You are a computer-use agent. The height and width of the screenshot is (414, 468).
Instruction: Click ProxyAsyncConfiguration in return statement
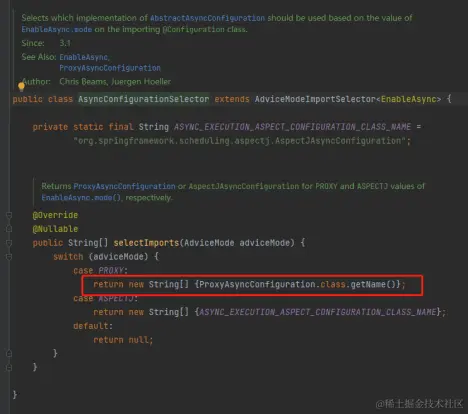pyautogui.click(x=257, y=285)
